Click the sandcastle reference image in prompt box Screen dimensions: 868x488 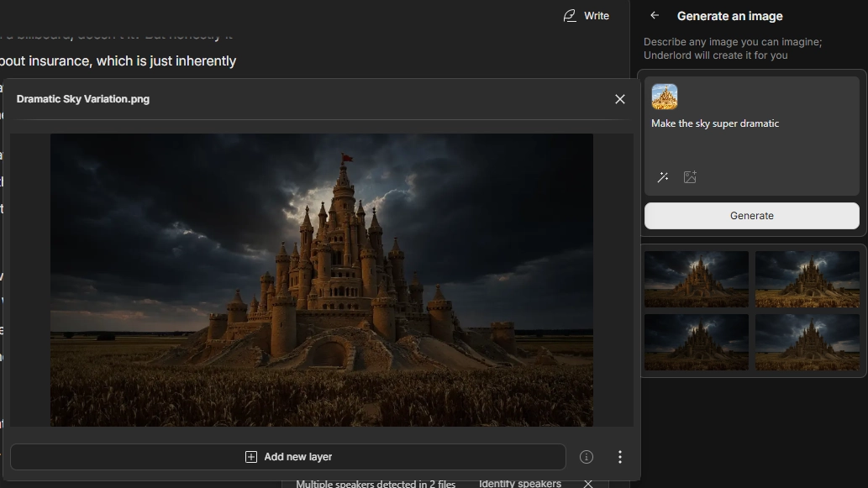tap(665, 97)
